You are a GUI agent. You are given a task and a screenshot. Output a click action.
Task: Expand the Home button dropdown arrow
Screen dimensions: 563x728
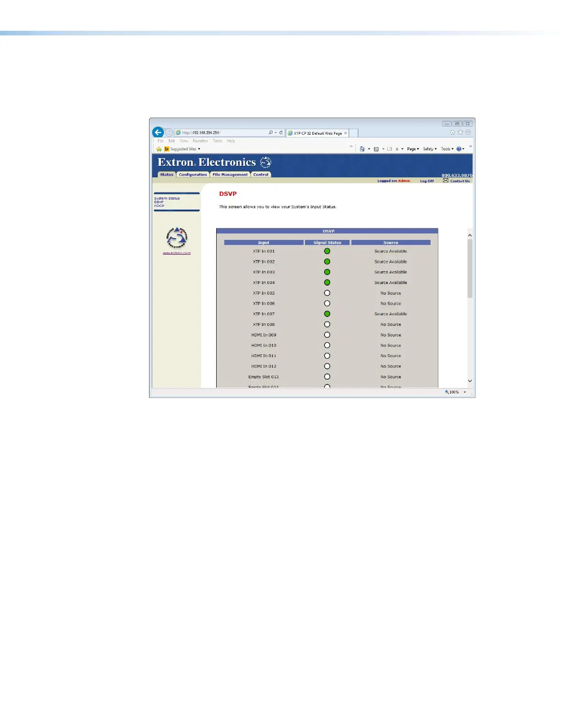click(369, 149)
